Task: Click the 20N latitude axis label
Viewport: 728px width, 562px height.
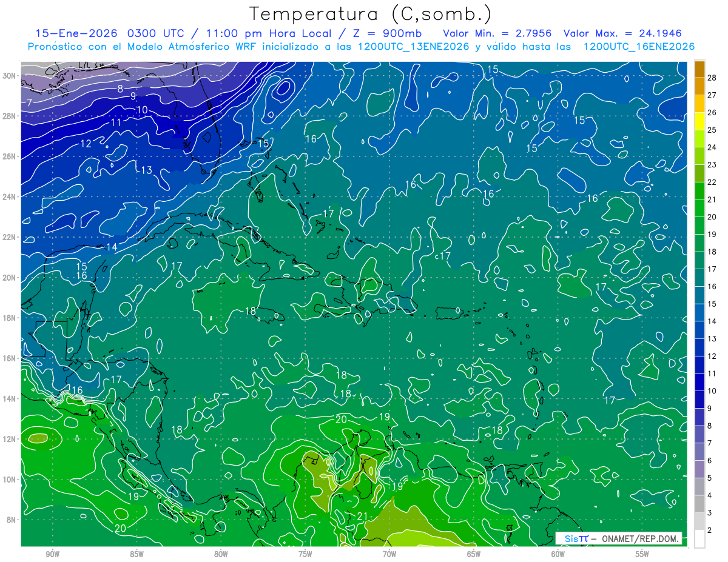Action: [x=10, y=278]
